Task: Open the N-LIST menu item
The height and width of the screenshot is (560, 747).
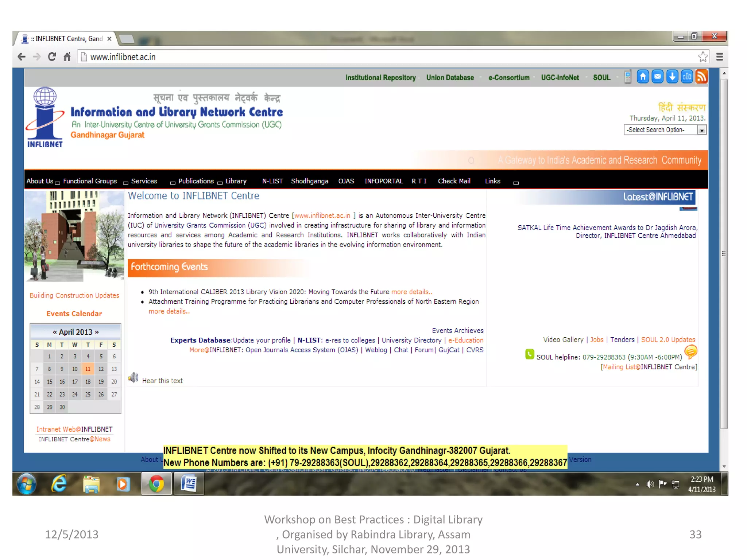Action: pos(272,181)
